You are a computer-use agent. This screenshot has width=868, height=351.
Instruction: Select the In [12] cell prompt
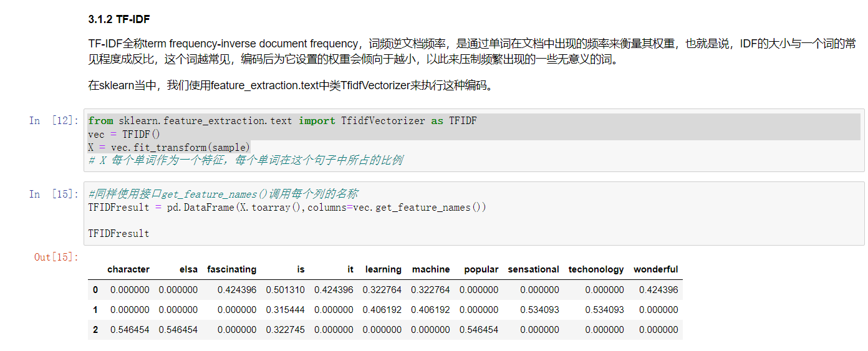pos(54,120)
